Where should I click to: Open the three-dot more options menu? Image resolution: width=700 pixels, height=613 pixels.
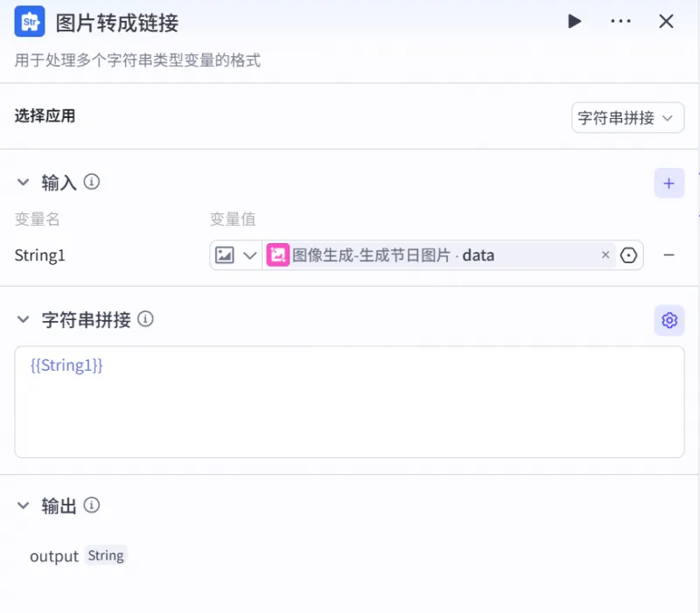[620, 21]
